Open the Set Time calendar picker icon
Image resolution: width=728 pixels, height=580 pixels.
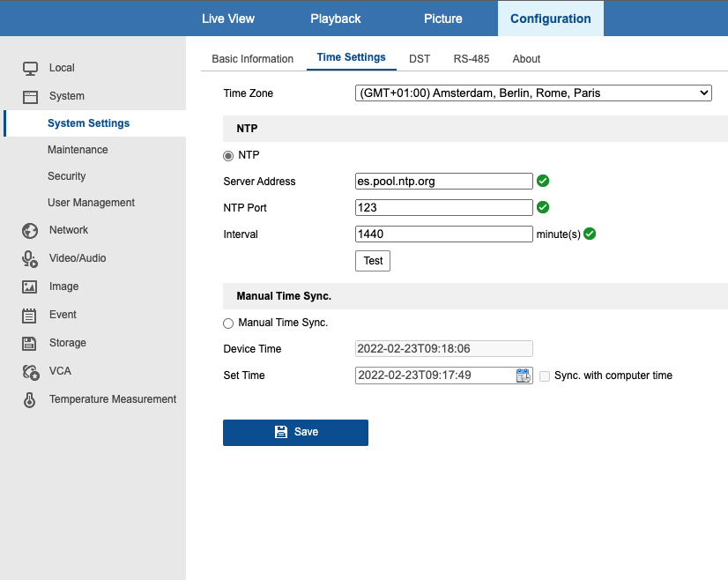(524, 376)
